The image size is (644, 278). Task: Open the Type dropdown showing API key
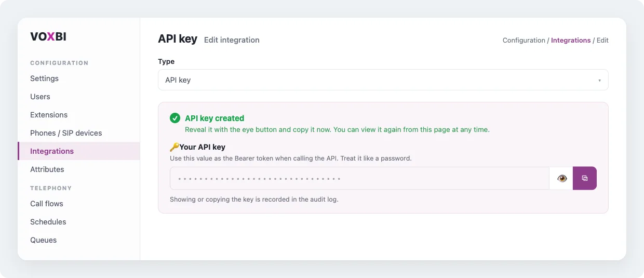point(383,80)
